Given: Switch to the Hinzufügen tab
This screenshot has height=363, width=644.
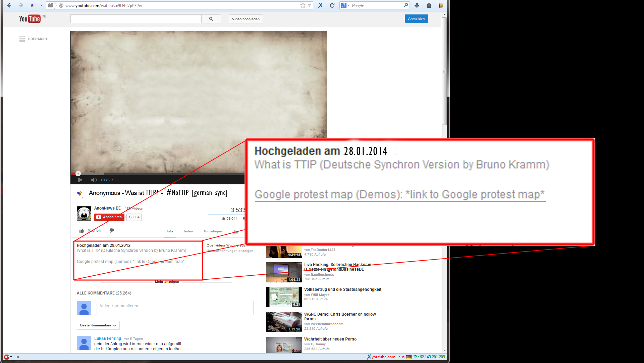Looking at the screenshot, I should pyautogui.click(x=213, y=231).
